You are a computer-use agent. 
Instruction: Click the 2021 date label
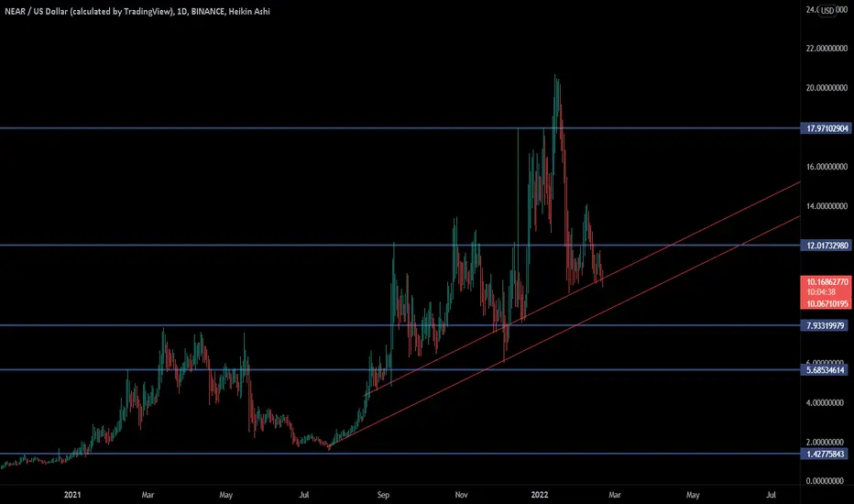(x=72, y=495)
